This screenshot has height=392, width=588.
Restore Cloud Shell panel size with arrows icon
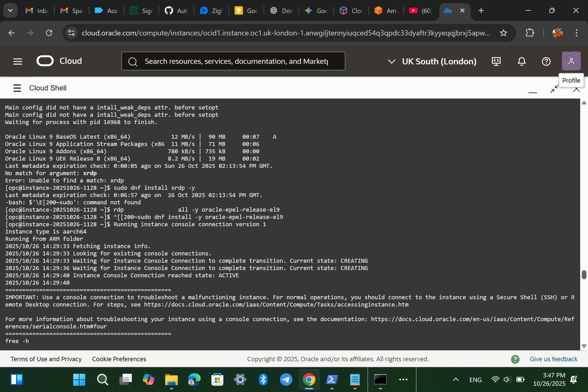pyautogui.click(x=554, y=88)
